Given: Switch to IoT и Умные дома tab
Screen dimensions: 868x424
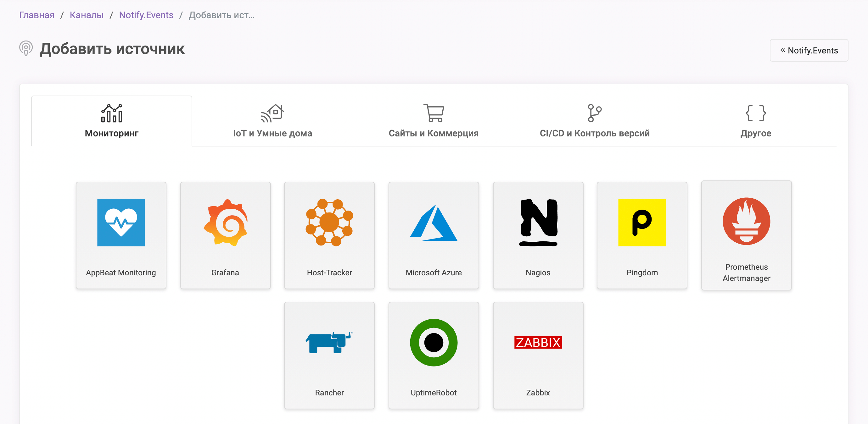Looking at the screenshot, I should point(272,121).
